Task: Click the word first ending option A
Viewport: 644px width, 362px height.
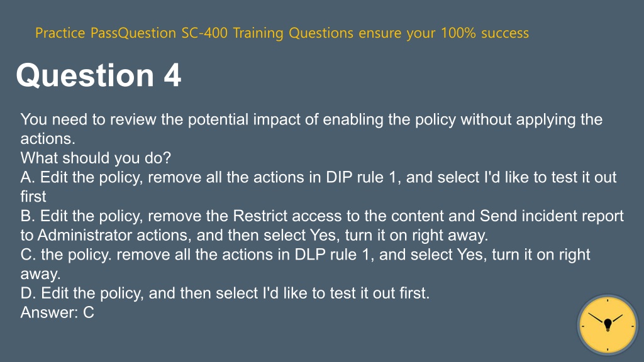Action: click(x=33, y=197)
